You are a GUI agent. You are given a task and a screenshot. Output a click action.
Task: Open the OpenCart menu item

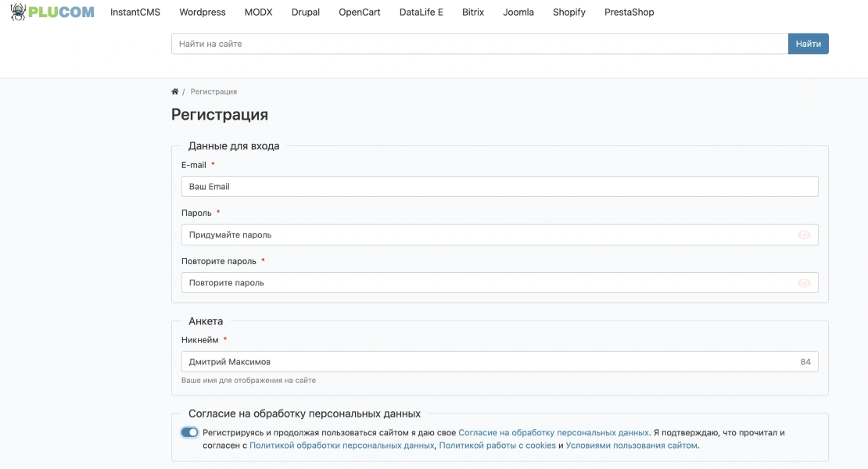point(359,13)
